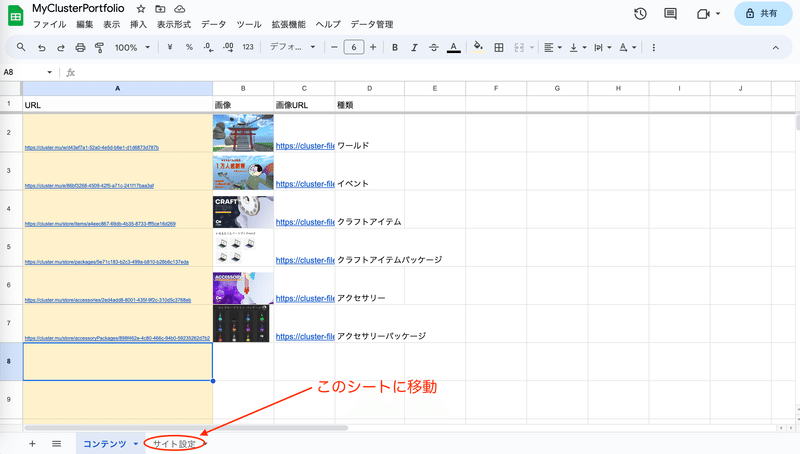Add a new sheet with plus button

[32, 444]
